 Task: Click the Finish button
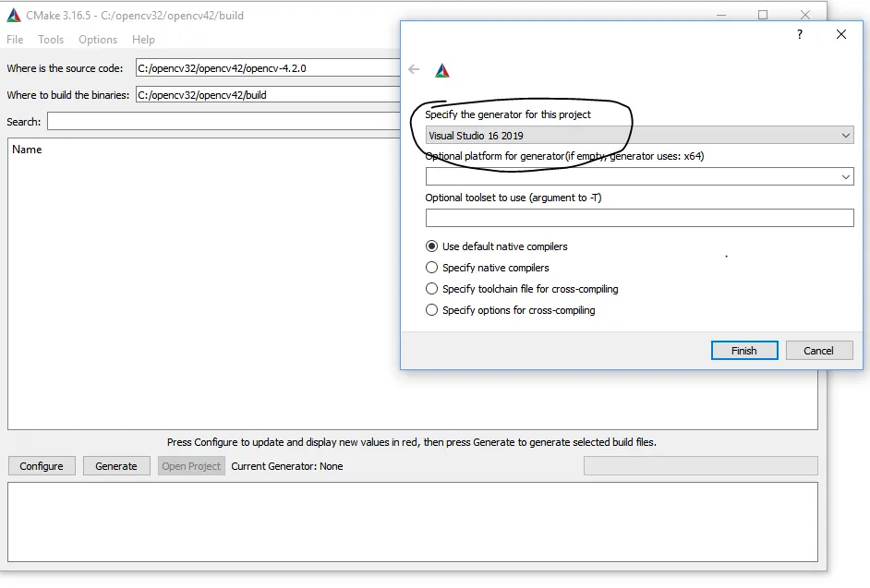pyautogui.click(x=744, y=351)
